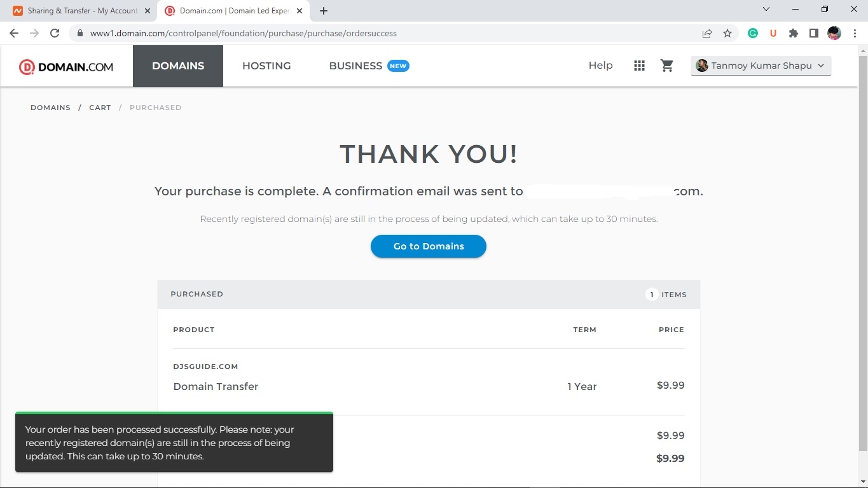Click the Domain.com logo
The height and width of the screenshot is (488, 868).
[x=66, y=66]
